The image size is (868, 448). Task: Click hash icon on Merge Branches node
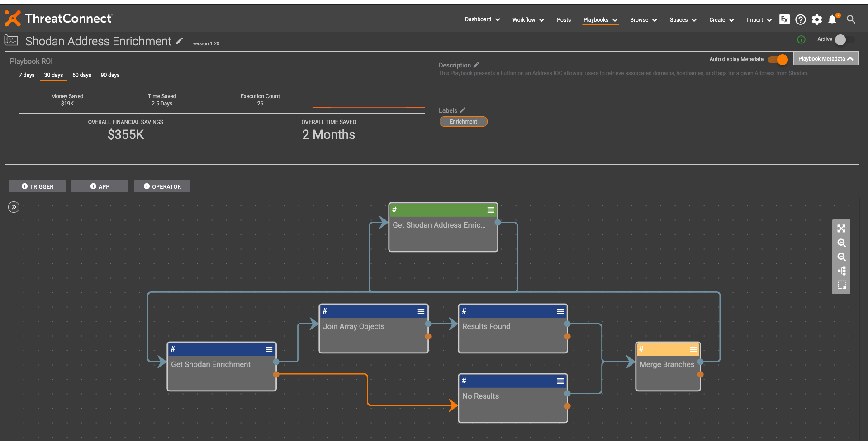[641, 349]
